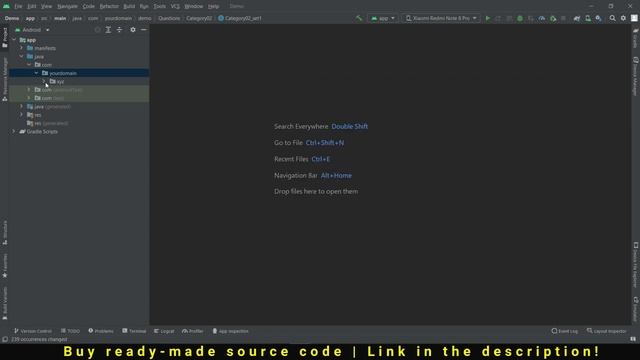Click the Make Project hammer icon
This screenshot has width=640, height=360.
tap(359, 18)
